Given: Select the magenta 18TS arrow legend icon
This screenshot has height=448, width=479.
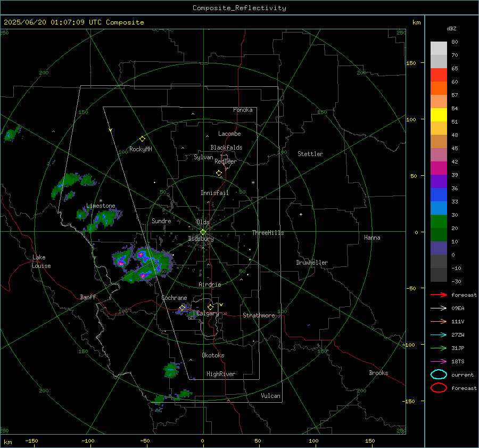Looking at the screenshot, I should (x=439, y=362).
